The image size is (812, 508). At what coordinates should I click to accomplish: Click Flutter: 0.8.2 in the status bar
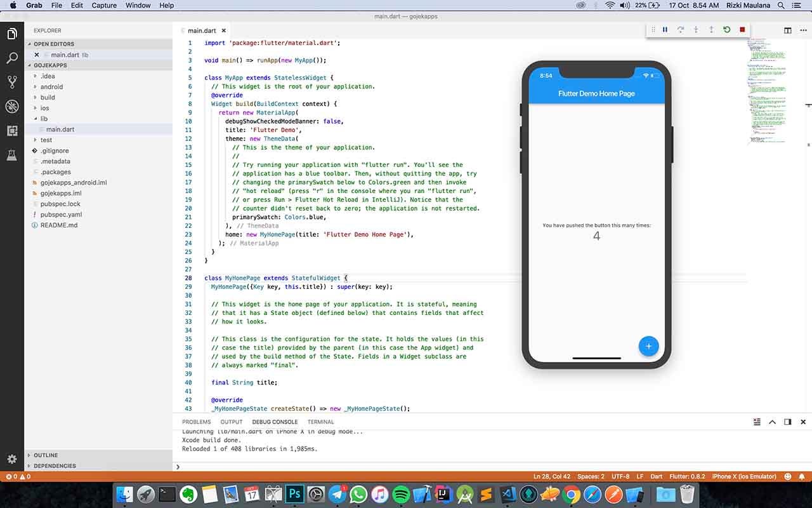pyautogui.click(x=687, y=476)
